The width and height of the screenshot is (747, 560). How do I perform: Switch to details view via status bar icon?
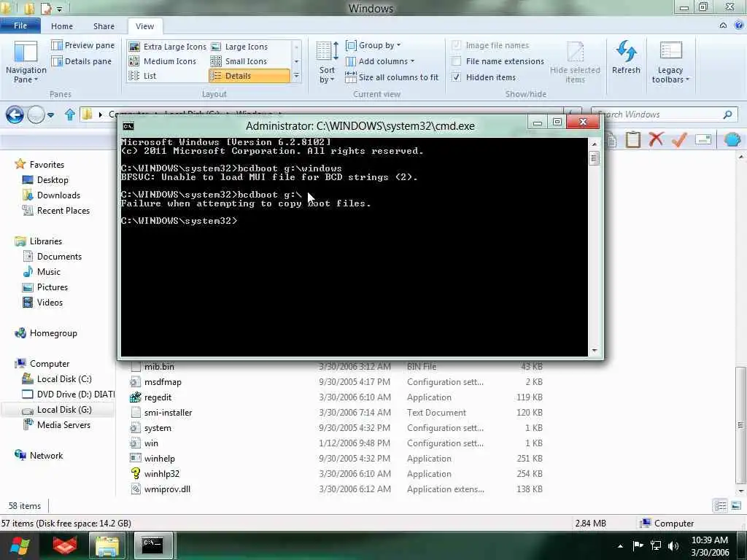(720, 506)
